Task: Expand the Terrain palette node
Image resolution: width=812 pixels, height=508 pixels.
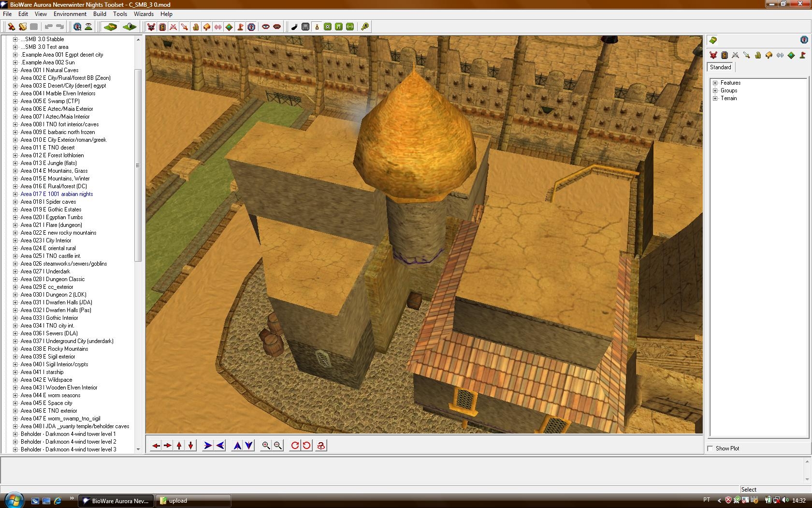Action: tap(715, 98)
